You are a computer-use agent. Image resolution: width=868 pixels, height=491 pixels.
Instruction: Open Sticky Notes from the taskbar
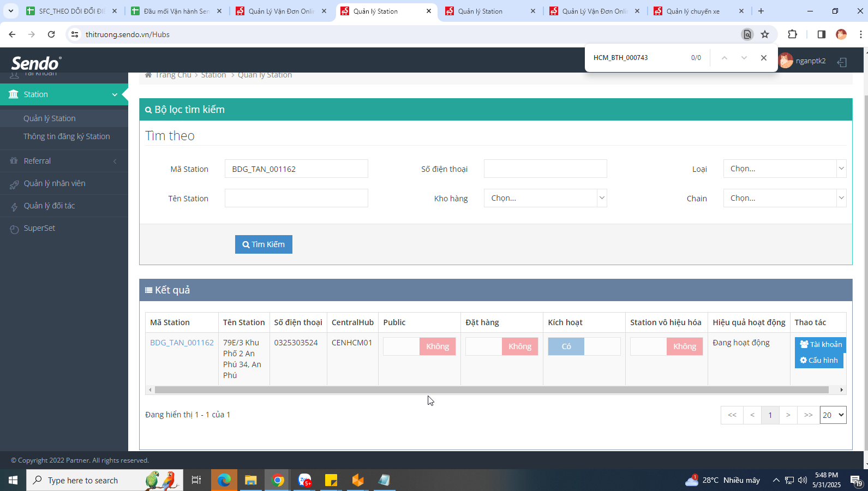tap(331, 480)
